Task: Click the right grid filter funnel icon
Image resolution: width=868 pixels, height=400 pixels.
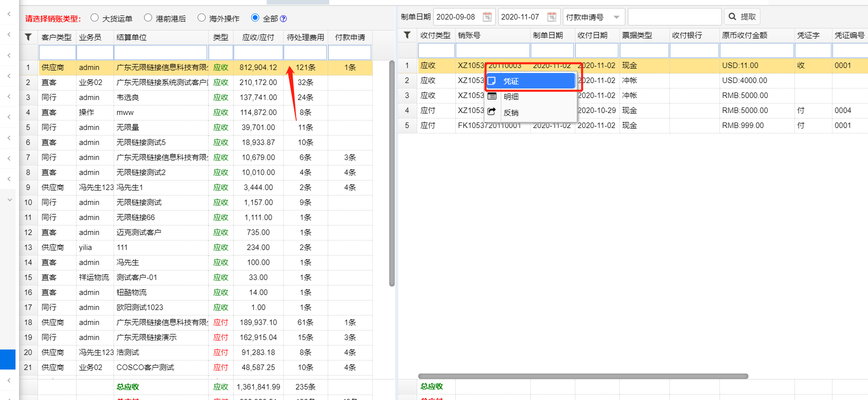Action: pos(407,35)
